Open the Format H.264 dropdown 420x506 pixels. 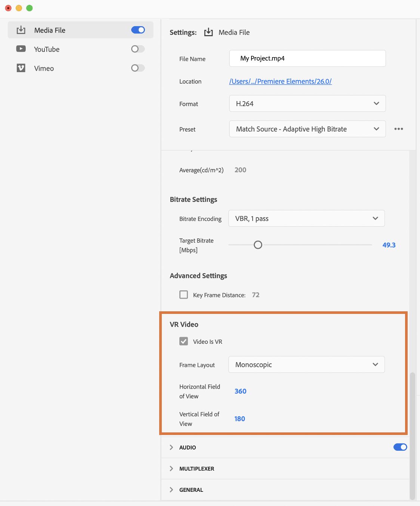[307, 104]
